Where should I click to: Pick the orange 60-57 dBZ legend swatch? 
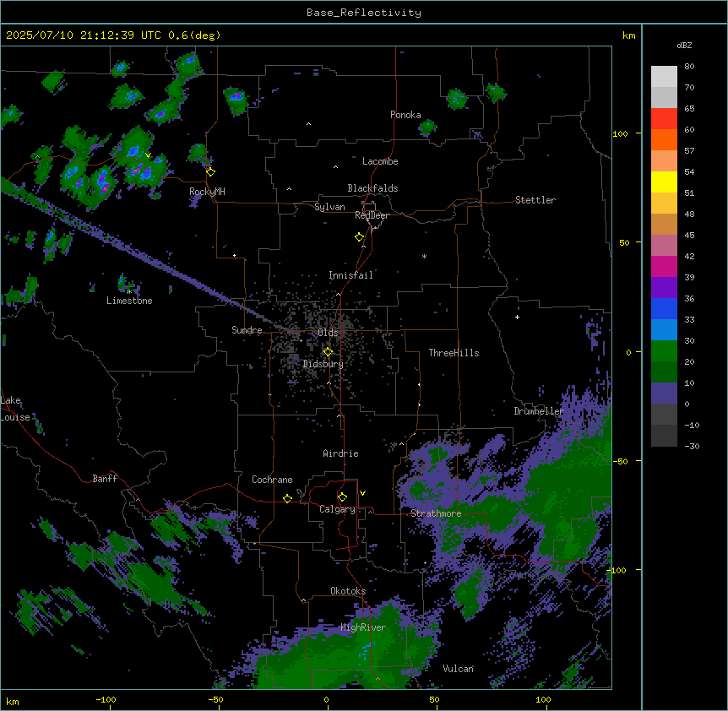(x=664, y=139)
